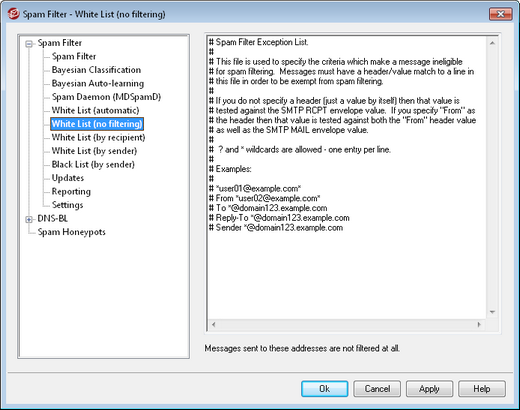Select Reporting in the tree
Image resolution: width=520 pixels, height=410 pixels.
(71, 191)
